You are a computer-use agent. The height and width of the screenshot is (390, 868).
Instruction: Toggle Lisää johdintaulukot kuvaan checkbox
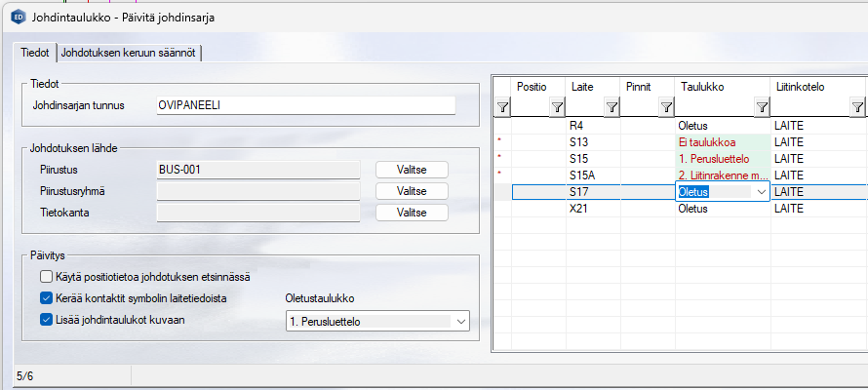click(47, 318)
